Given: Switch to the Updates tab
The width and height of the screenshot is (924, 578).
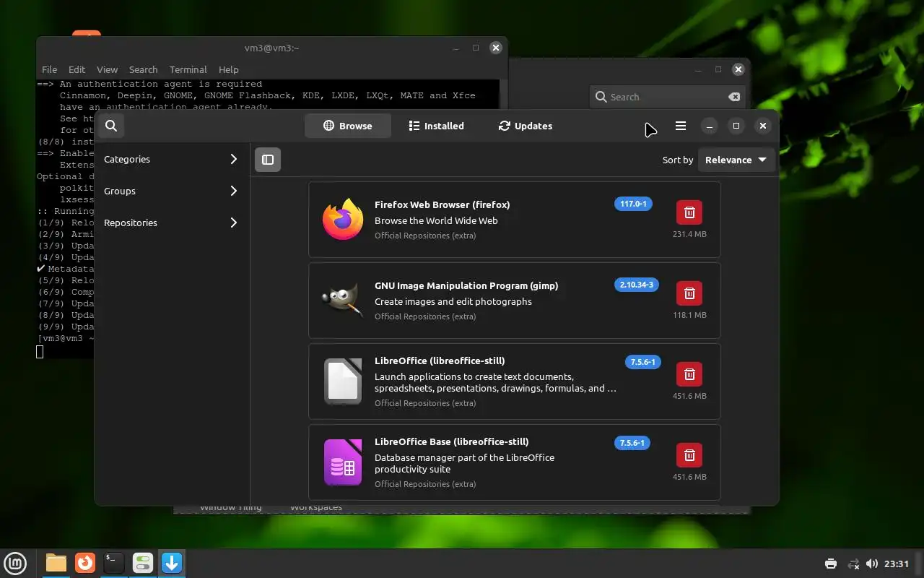Looking at the screenshot, I should [526, 126].
